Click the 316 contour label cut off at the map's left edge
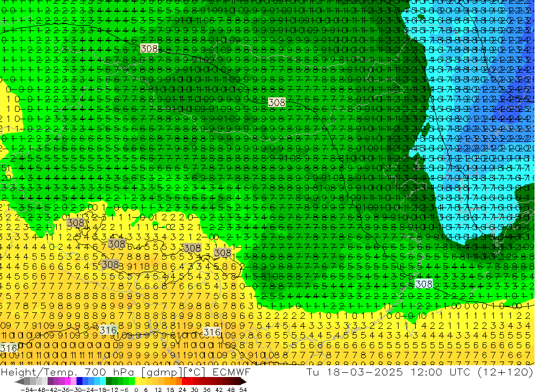The height and width of the screenshot is (392, 535). (9, 348)
